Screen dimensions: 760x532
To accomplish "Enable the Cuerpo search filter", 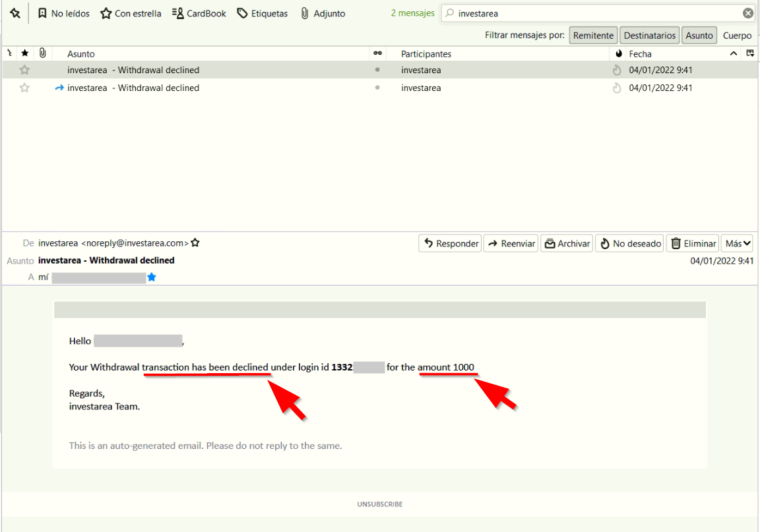I will tap(737, 36).
